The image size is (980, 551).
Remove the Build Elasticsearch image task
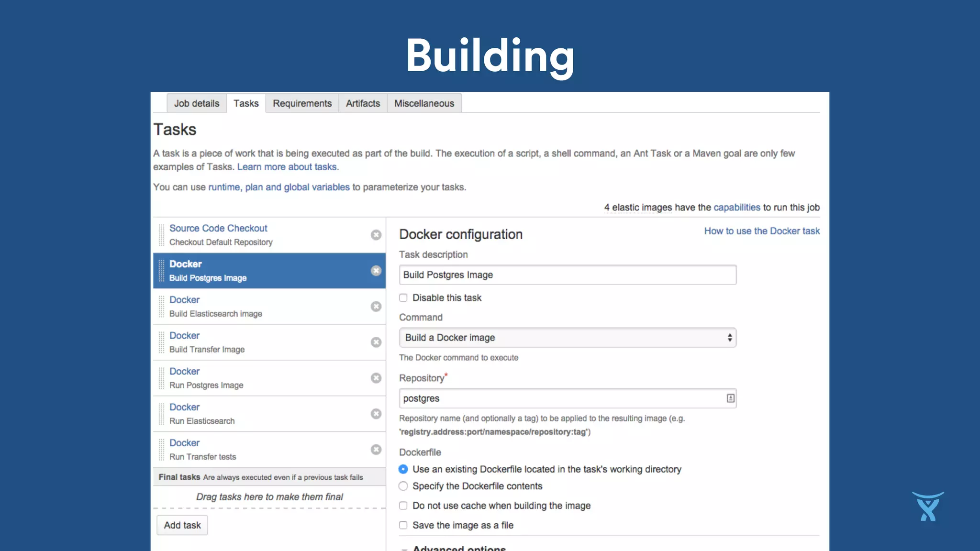pyautogui.click(x=376, y=307)
